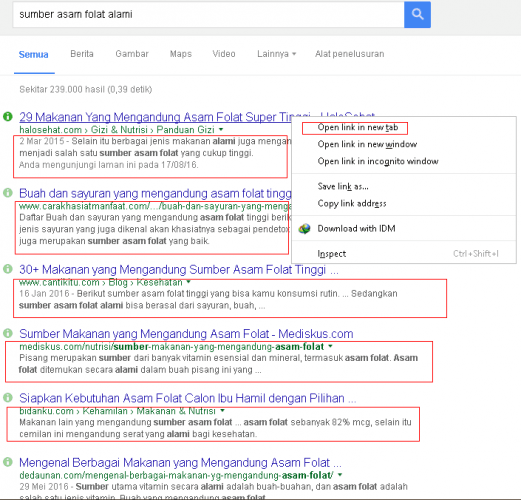Open dropdown arrow next to dedaunan.com URL

pyautogui.click(x=340, y=475)
